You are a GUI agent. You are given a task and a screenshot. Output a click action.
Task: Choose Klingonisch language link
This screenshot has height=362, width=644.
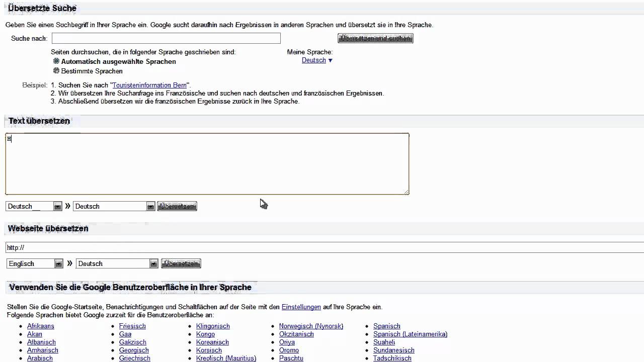[213, 326]
